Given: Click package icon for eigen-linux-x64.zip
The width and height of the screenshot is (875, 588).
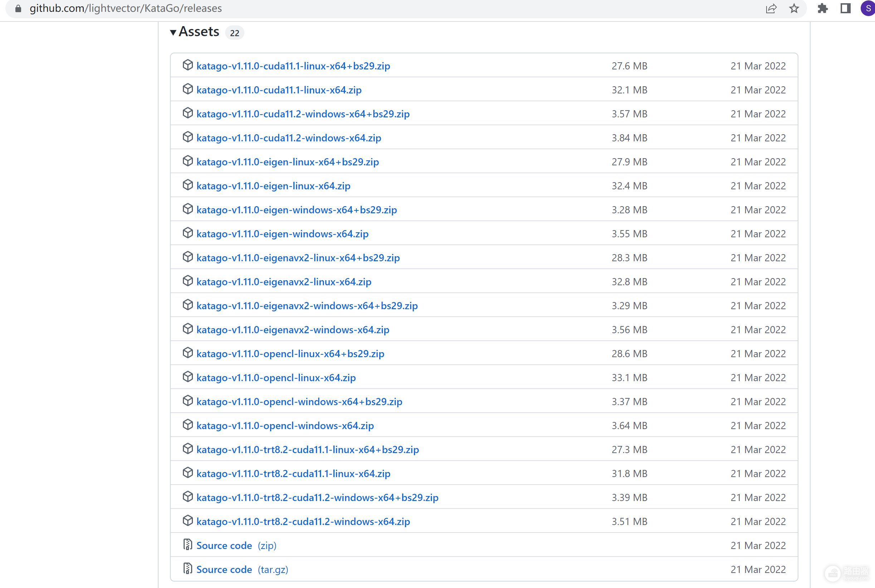Looking at the screenshot, I should tap(188, 185).
